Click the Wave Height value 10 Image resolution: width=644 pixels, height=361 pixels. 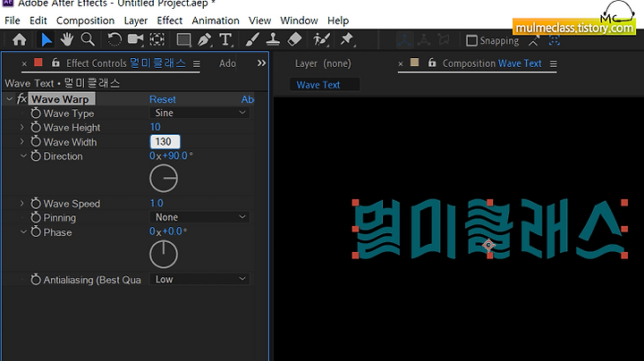pos(156,127)
